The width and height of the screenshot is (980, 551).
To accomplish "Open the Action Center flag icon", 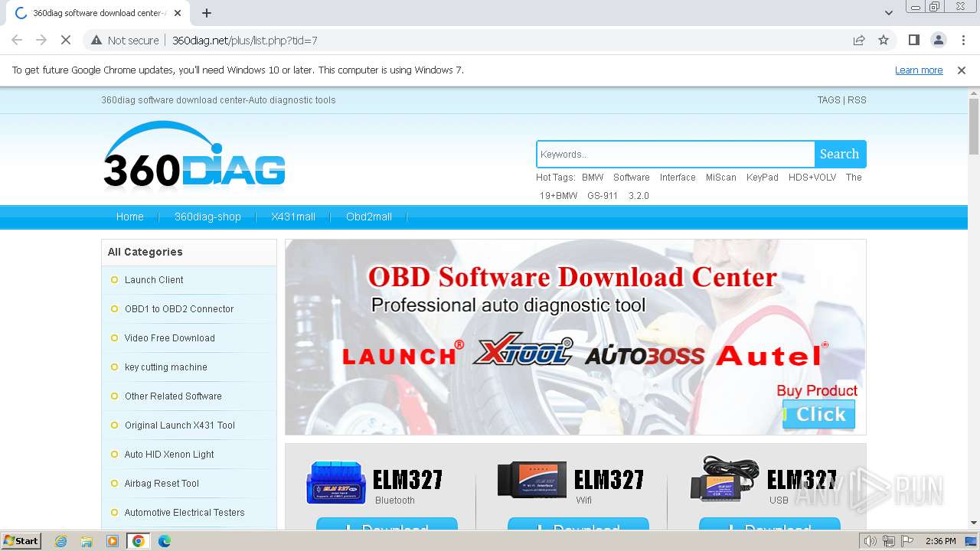I will pyautogui.click(x=907, y=541).
